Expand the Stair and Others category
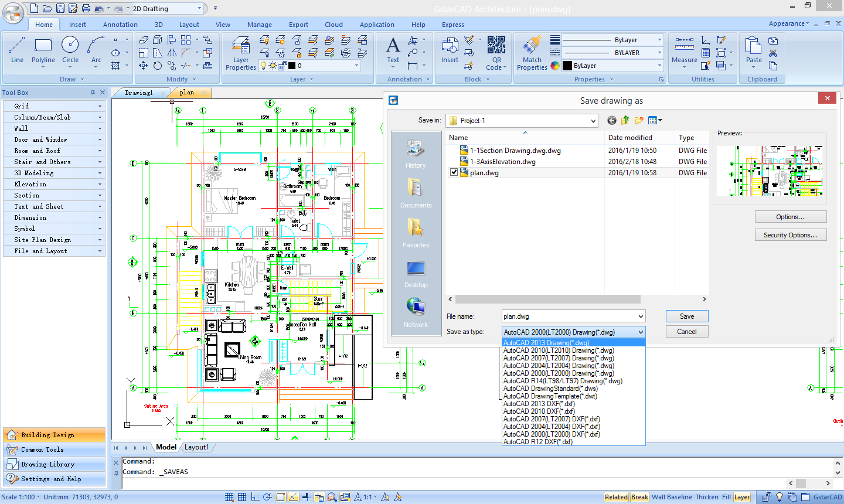Viewport: 844px width, 504px height. coord(54,162)
